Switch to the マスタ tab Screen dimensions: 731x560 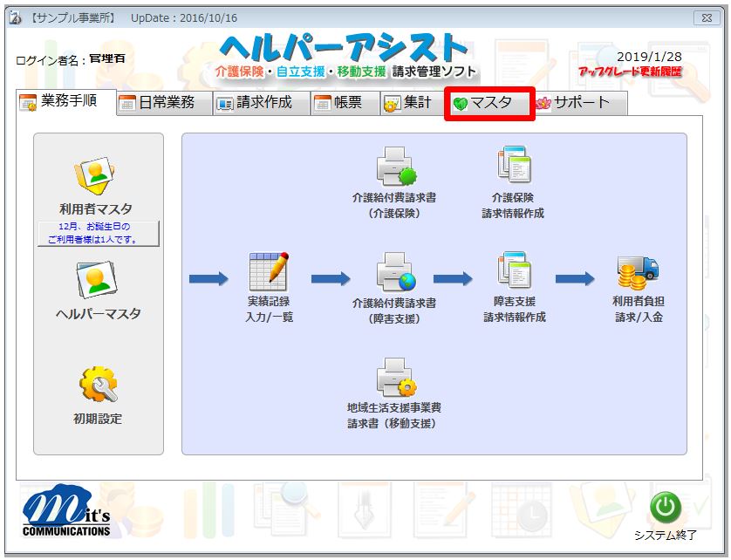[489, 104]
